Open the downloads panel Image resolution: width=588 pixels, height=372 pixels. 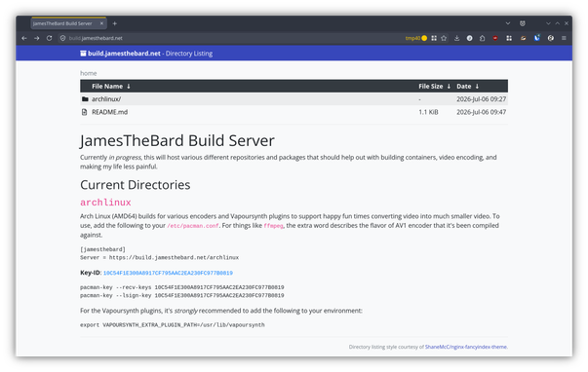click(x=456, y=38)
